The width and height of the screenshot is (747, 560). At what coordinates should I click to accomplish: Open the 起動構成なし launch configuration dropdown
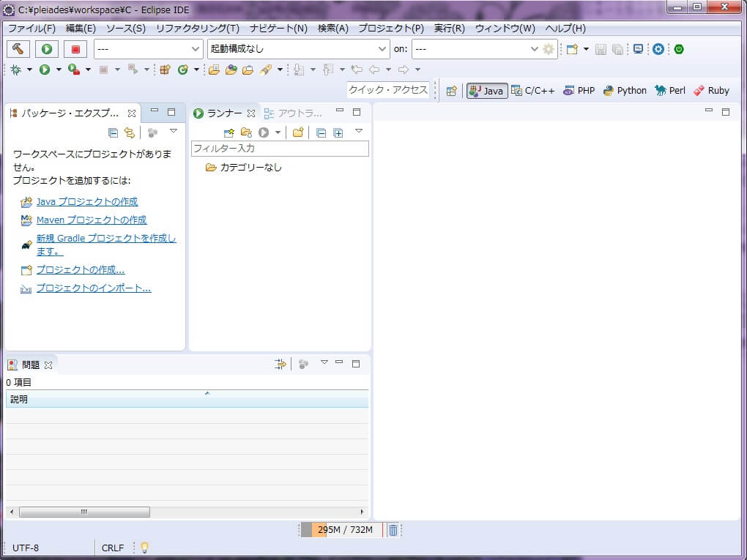298,49
